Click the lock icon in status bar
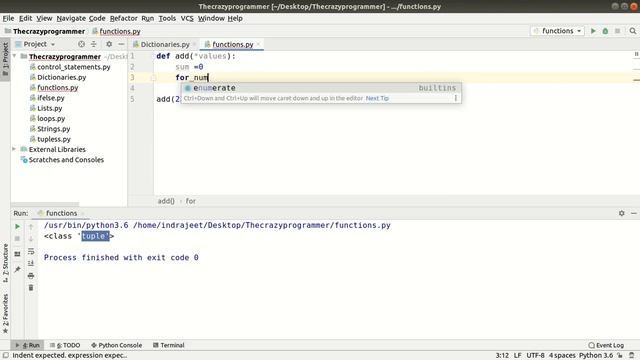This screenshot has height=360, width=640. pos(620,356)
